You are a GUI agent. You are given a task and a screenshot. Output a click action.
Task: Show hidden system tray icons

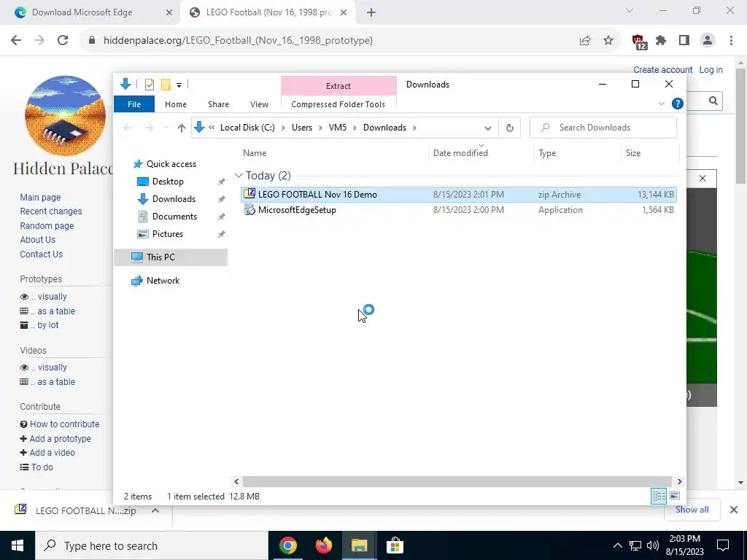[x=617, y=545]
